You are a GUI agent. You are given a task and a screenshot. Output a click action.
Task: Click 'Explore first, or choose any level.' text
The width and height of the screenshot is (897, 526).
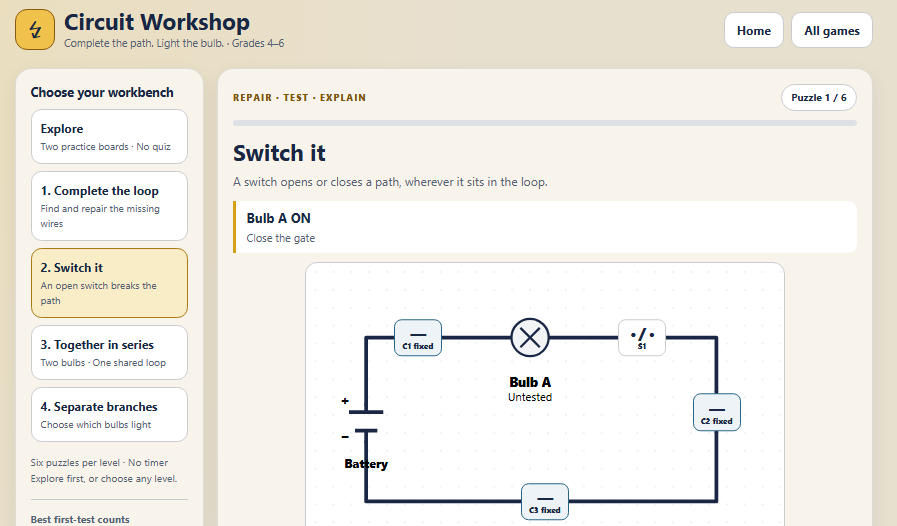104,478
